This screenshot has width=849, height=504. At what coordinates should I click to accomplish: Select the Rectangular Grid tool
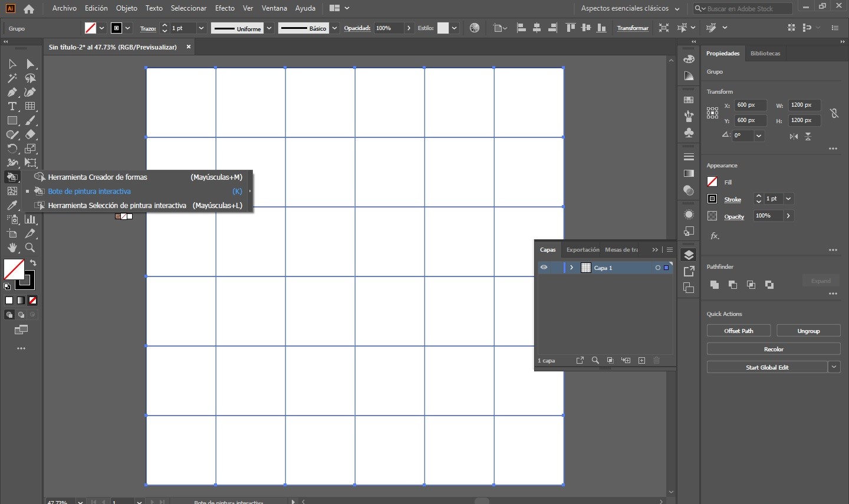[31, 106]
